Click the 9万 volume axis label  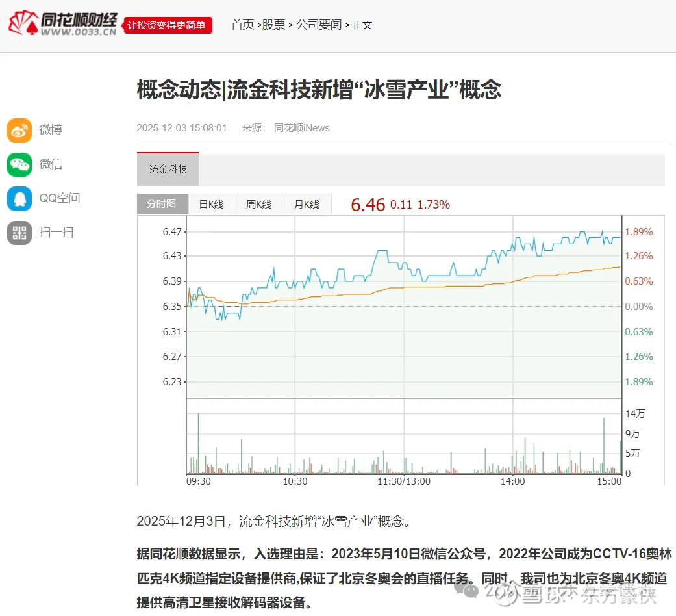click(x=633, y=433)
